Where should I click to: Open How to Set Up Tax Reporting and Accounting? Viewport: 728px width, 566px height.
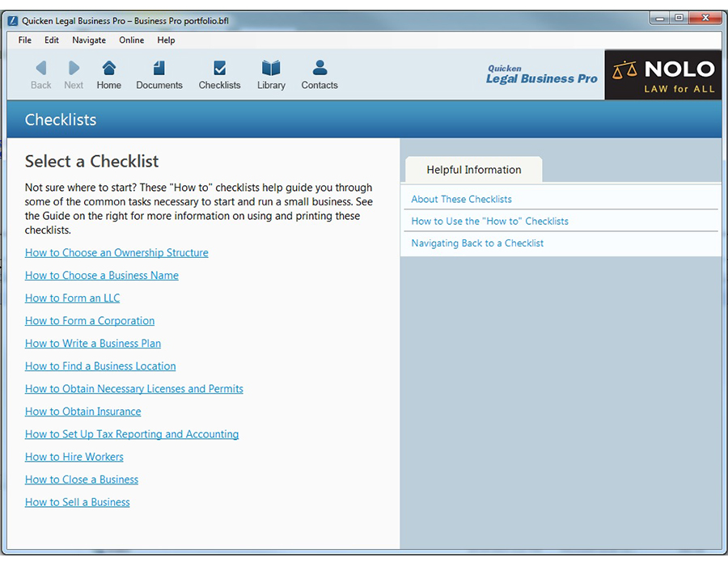[132, 434]
